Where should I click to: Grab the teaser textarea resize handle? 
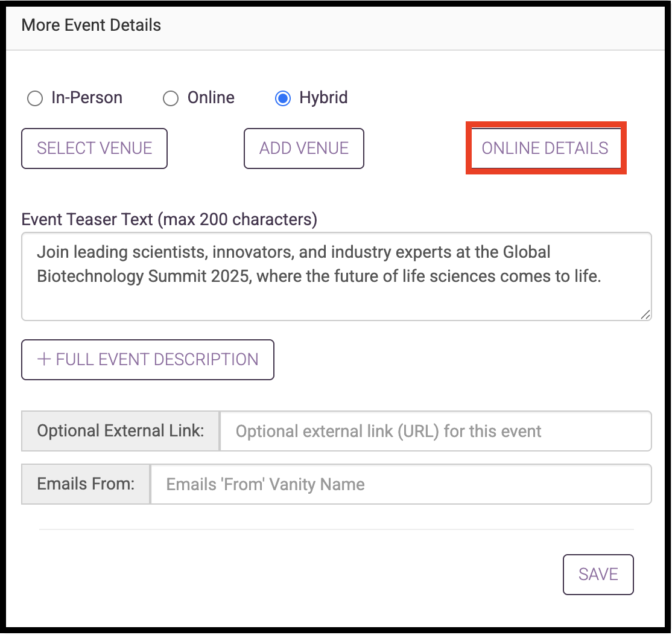pyautogui.click(x=645, y=314)
